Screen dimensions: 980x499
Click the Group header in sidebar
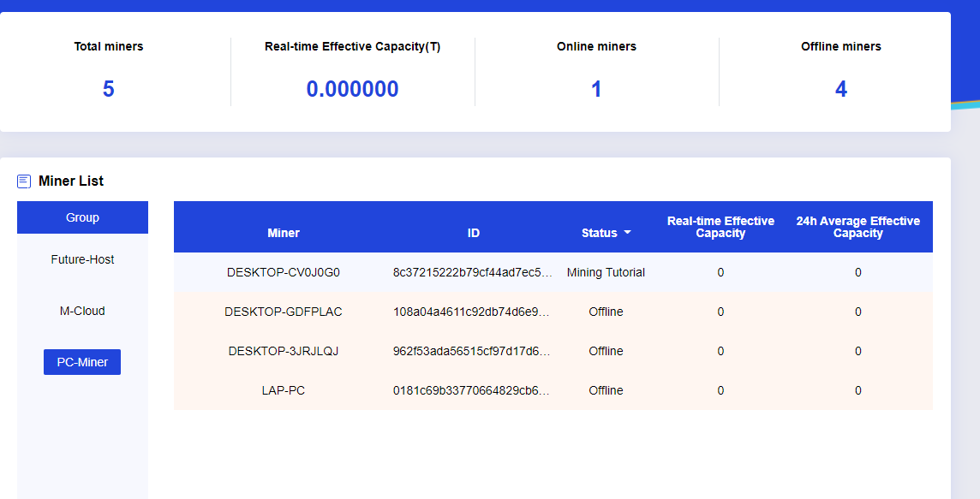(x=82, y=217)
